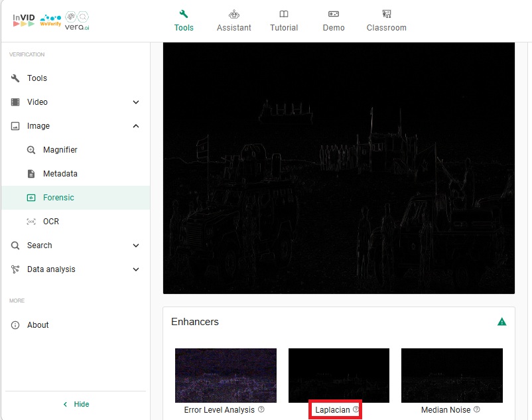
Task: Click the About info icon
Action: pyautogui.click(x=15, y=325)
